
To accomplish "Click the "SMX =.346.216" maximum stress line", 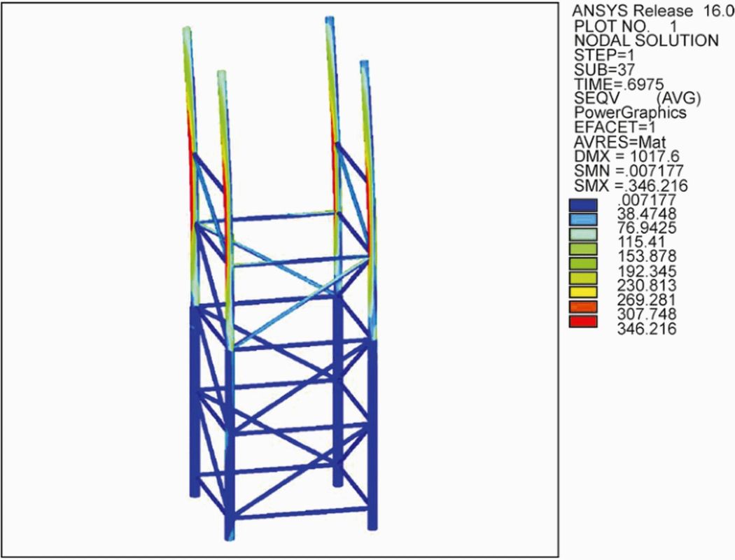I will click(631, 186).
